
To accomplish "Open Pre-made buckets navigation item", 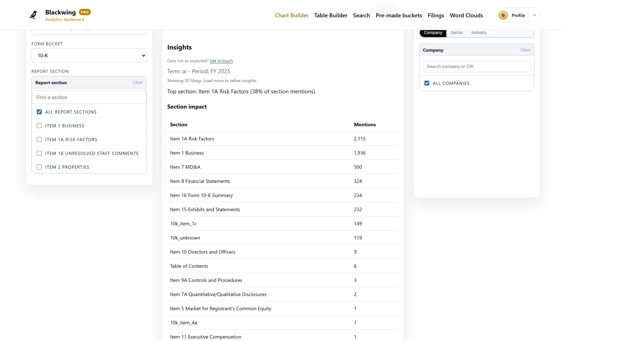I will 399,15.
